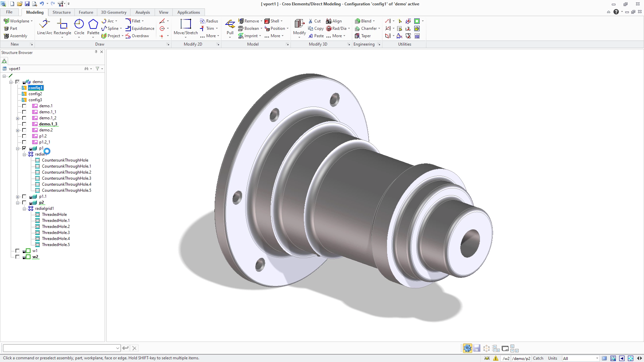
Task: Open the Palette polygon tool
Action: pyautogui.click(x=93, y=27)
